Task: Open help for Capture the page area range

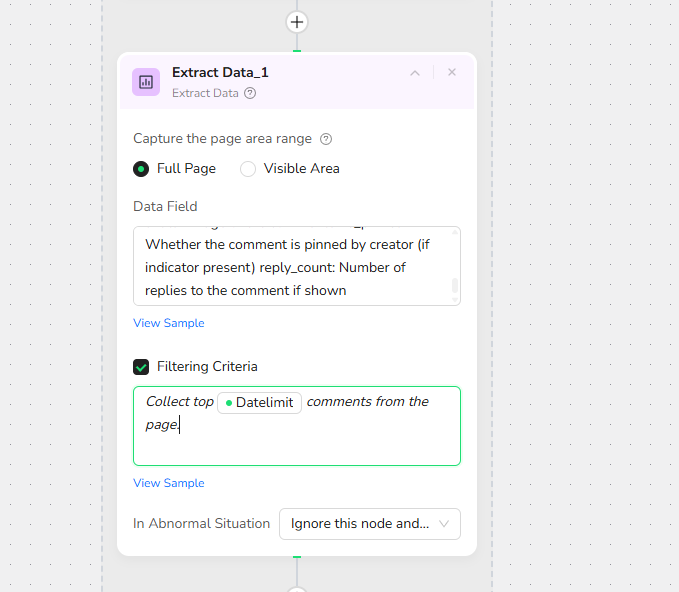Action: coord(326,139)
